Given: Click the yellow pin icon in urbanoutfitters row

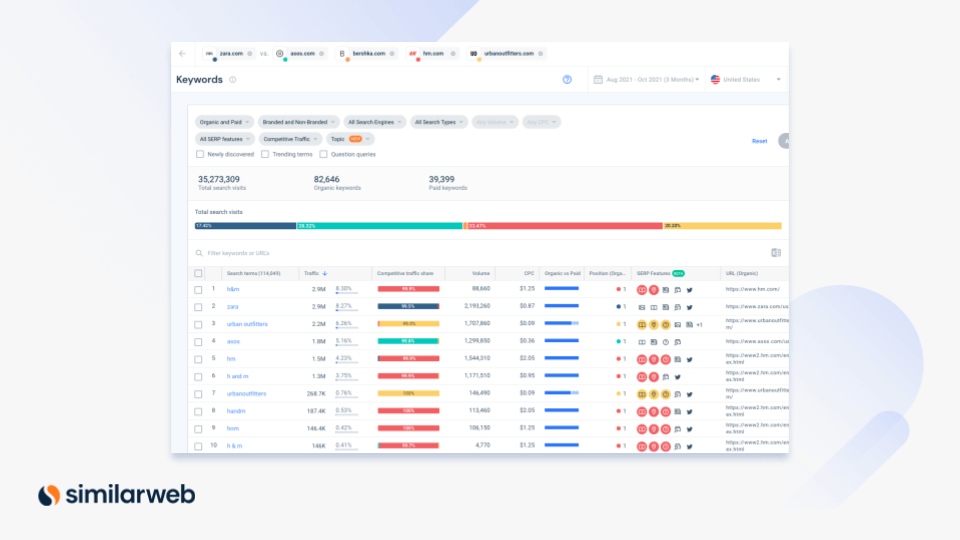Looking at the screenshot, I should click(653, 394).
